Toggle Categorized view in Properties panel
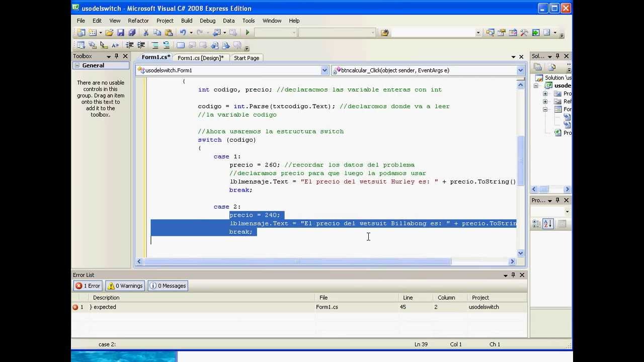644x362 pixels. (x=537, y=224)
